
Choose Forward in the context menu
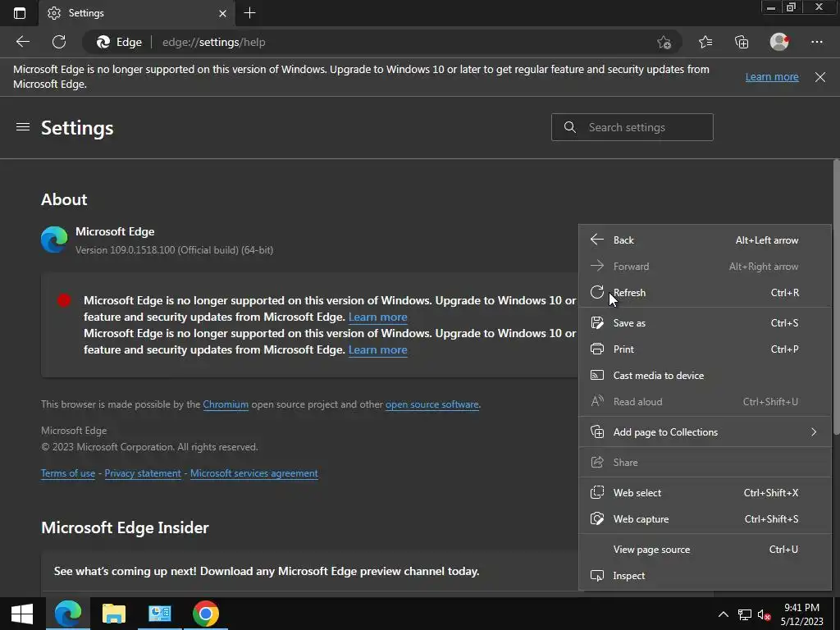click(x=705, y=267)
